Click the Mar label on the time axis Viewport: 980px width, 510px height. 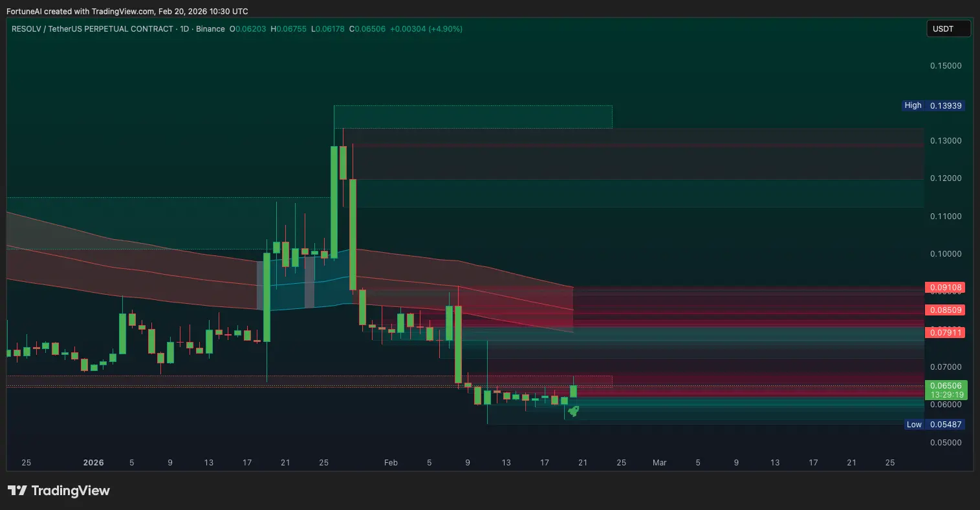point(659,463)
